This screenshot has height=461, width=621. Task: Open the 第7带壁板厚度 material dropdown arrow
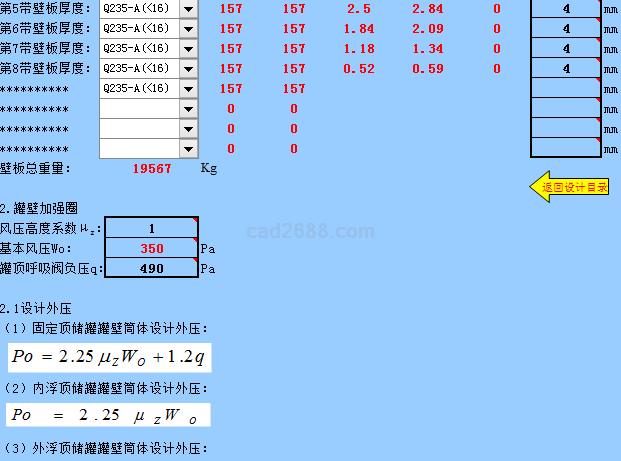pos(188,49)
